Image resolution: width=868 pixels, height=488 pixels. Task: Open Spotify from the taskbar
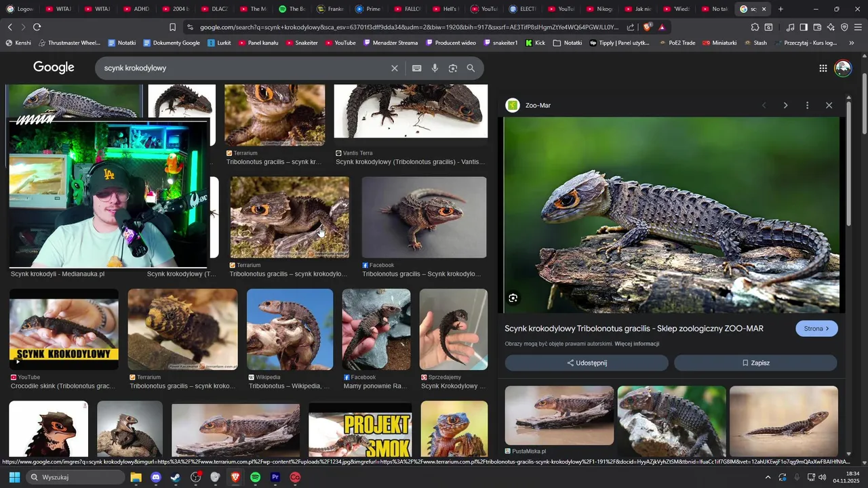pos(256,477)
